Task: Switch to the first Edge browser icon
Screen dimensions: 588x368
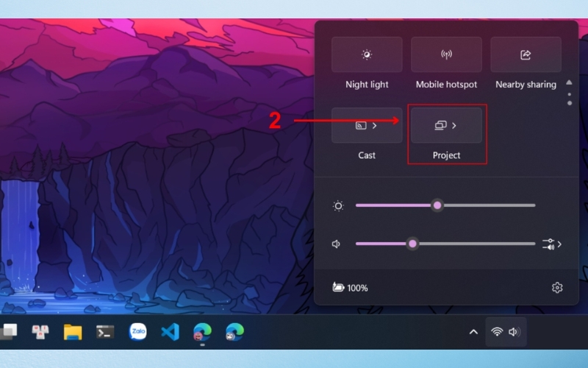Action: click(x=202, y=332)
